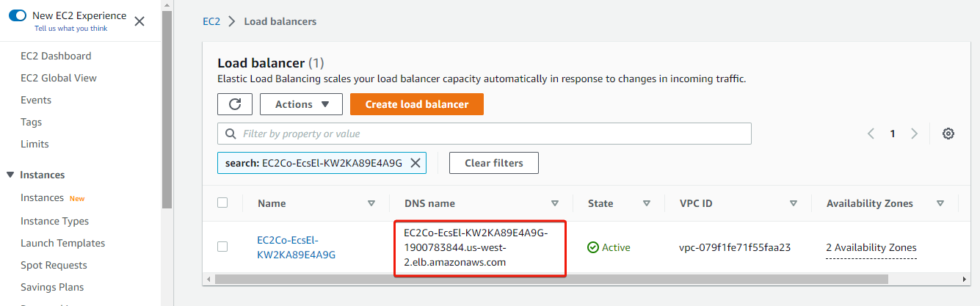Focus the filter by property search field
The image size is (980, 306).
pyautogui.click(x=484, y=134)
